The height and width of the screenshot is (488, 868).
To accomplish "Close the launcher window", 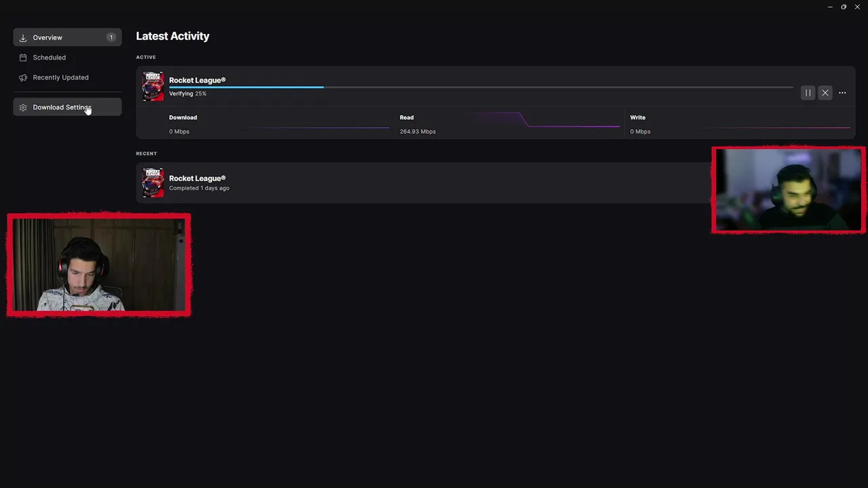I will click(x=857, y=7).
